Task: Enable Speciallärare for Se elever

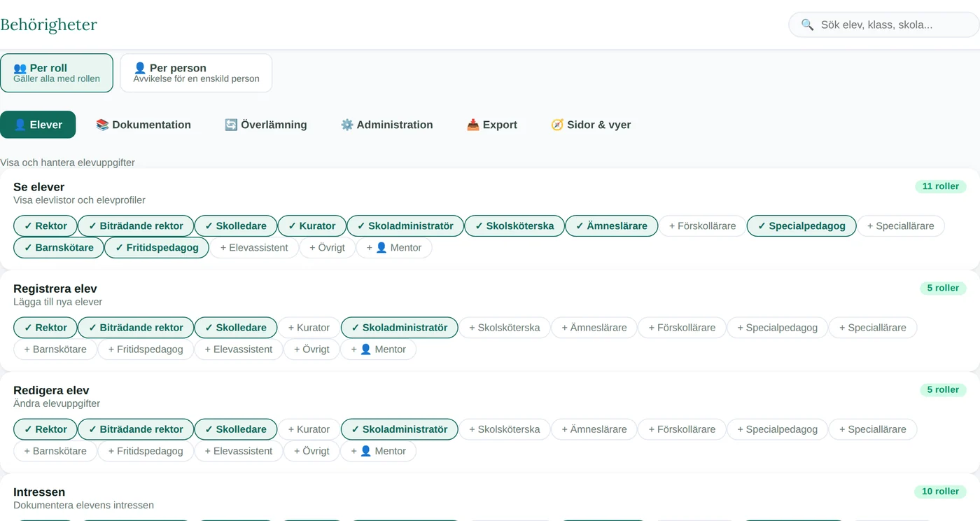Action: [900, 225]
